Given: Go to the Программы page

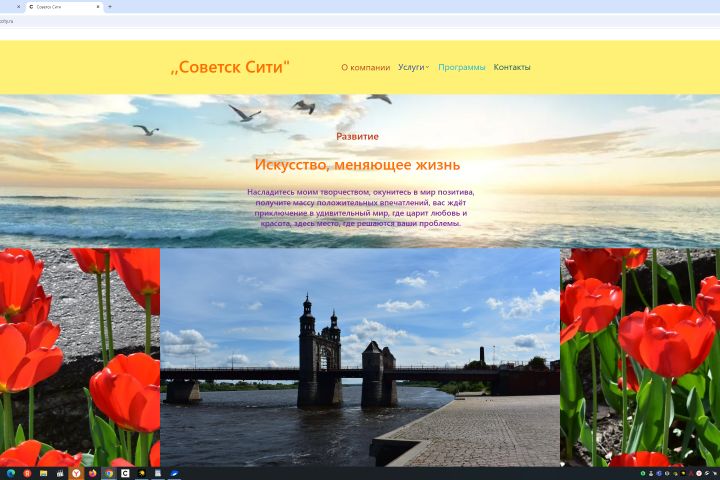Looking at the screenshot, I should (461, 68).
